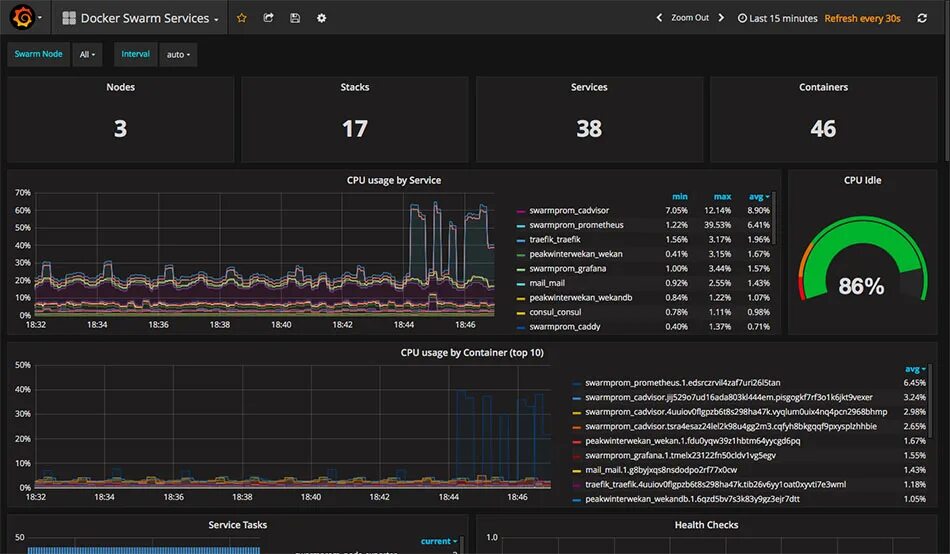Open CPU usage by Container panel menu

point(472,352)
